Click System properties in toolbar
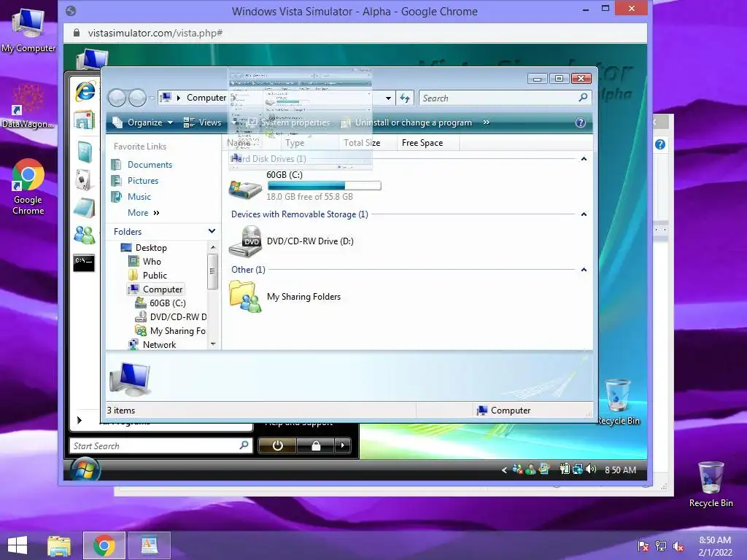The image size is (747, 560). click(289, 122)
